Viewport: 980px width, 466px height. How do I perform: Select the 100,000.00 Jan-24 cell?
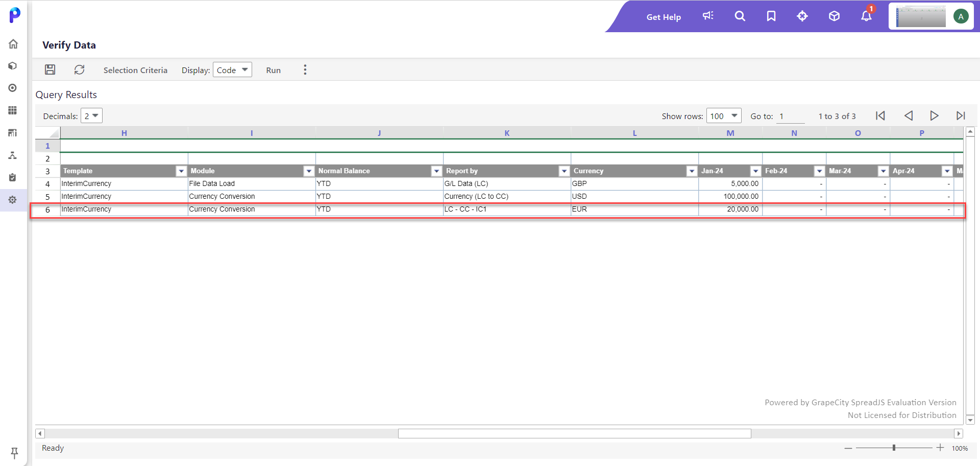click(x=730, y=197)
